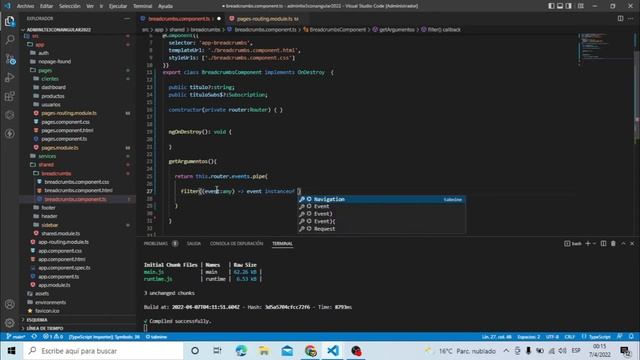The height and width of the screenshot is (360, 640).
Task: Open Explorer panel more actions ellipsis
Action: coord(127,18)
